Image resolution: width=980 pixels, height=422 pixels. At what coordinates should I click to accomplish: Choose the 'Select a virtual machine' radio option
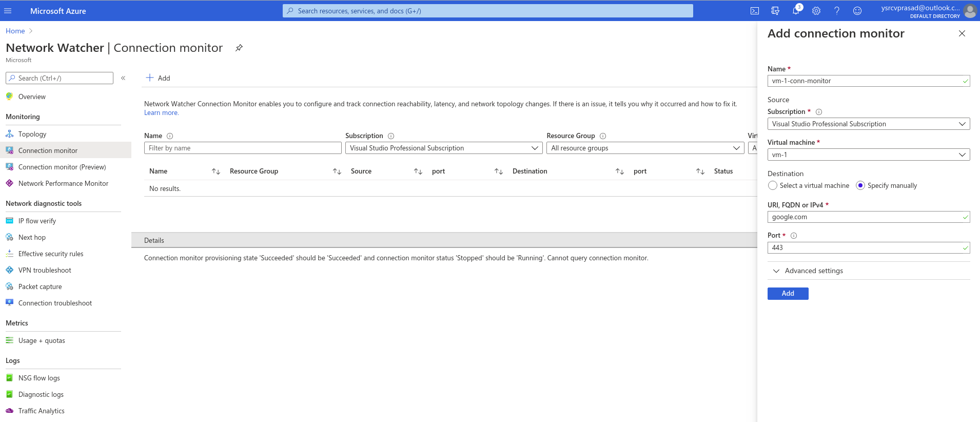773,185
